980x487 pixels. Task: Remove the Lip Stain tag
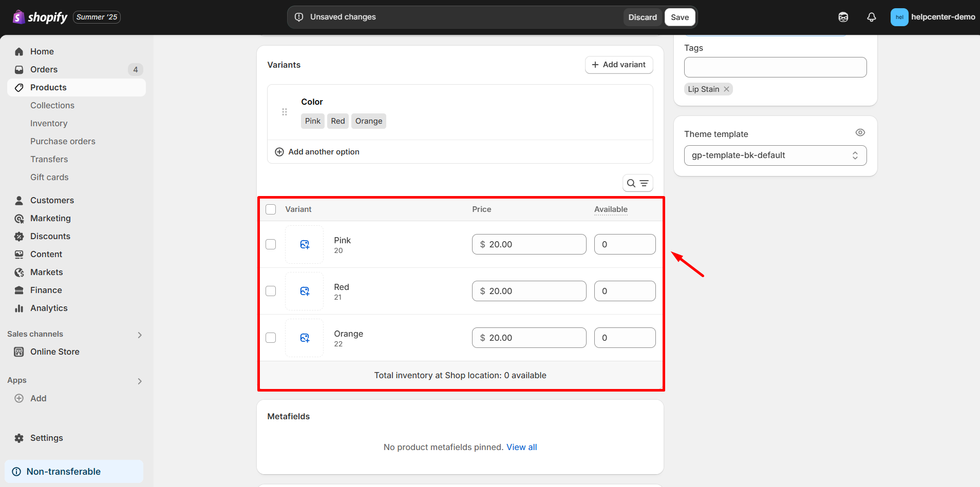(726, 89)
